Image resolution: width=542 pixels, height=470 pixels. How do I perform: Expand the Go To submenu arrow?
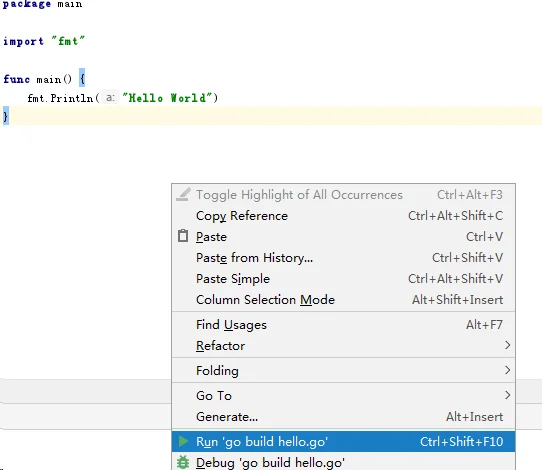[x=507, y=395]
